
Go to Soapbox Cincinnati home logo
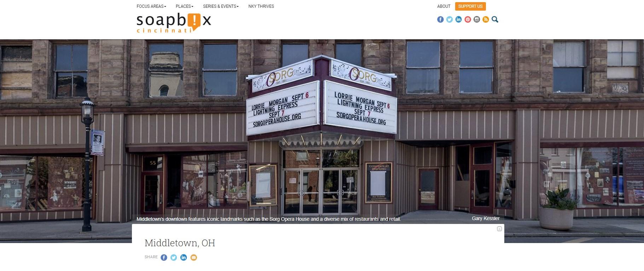pyautogui.click(x=174, y=23)
